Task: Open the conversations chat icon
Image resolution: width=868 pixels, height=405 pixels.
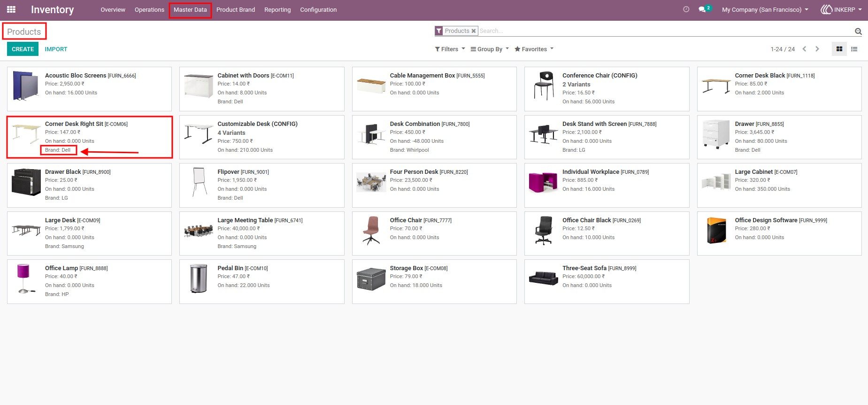Action: (x=702, y=9)
